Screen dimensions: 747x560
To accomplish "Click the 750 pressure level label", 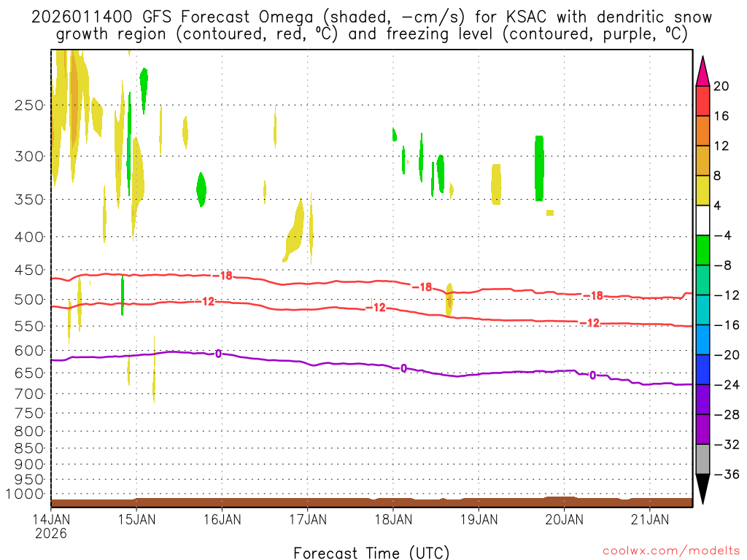I will (29, 413).
